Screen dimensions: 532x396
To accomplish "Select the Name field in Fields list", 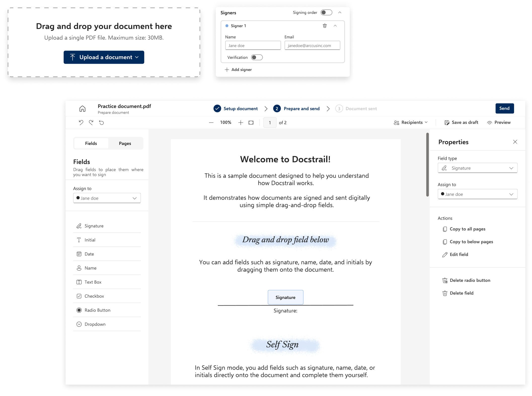I will (x=107, y=268).
